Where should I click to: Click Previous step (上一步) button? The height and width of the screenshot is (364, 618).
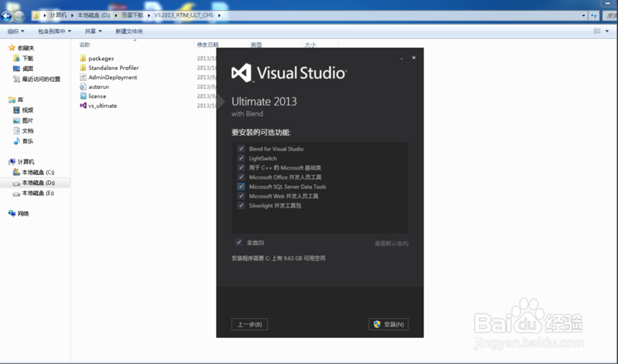tap(250, 324)
